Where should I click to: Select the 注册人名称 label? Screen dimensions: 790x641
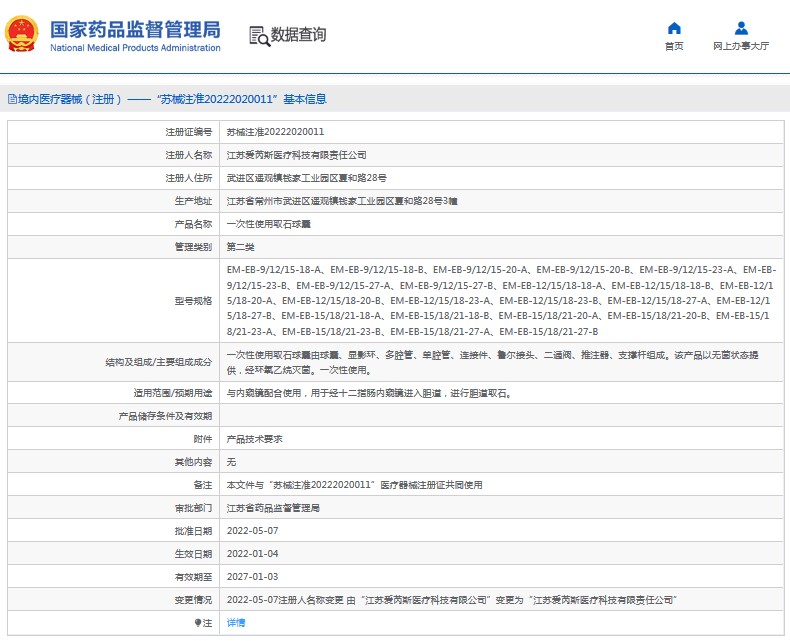coord(189,155)
